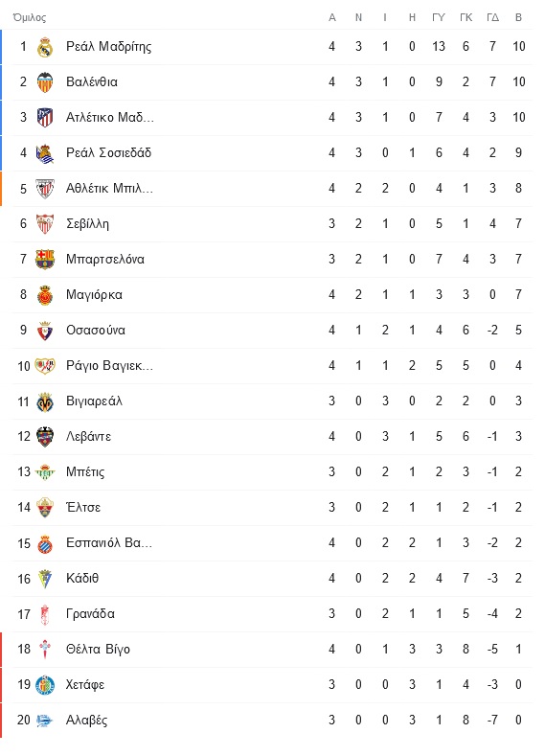Select the Β points column header
The image size is (545, 756).
click(x=518, y=17)
